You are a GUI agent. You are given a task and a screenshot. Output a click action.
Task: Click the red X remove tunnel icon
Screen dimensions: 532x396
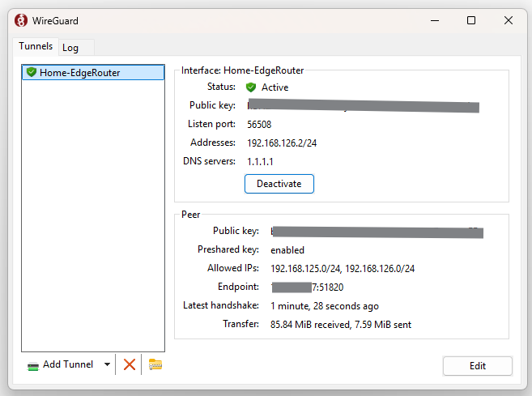[x=130, y=364]
